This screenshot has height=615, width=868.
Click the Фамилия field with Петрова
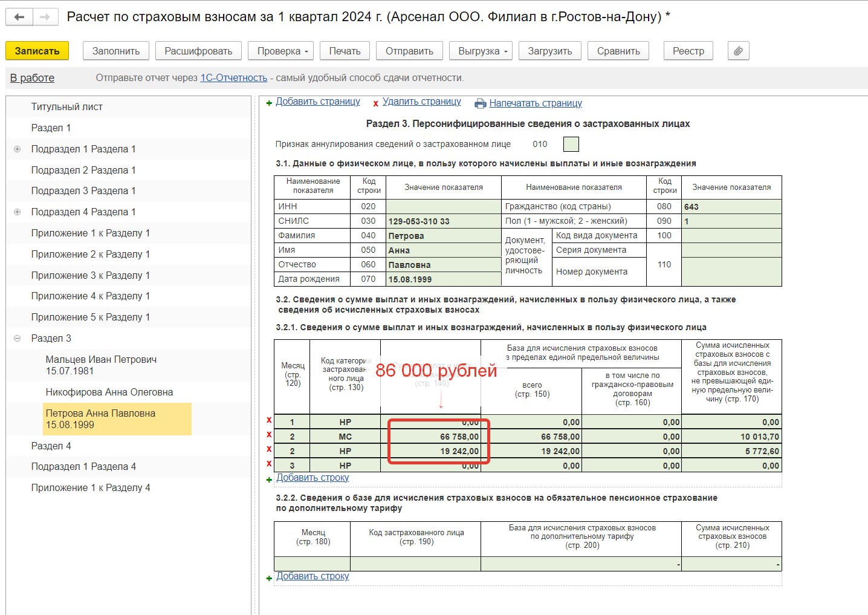click(x=443, y=235)
